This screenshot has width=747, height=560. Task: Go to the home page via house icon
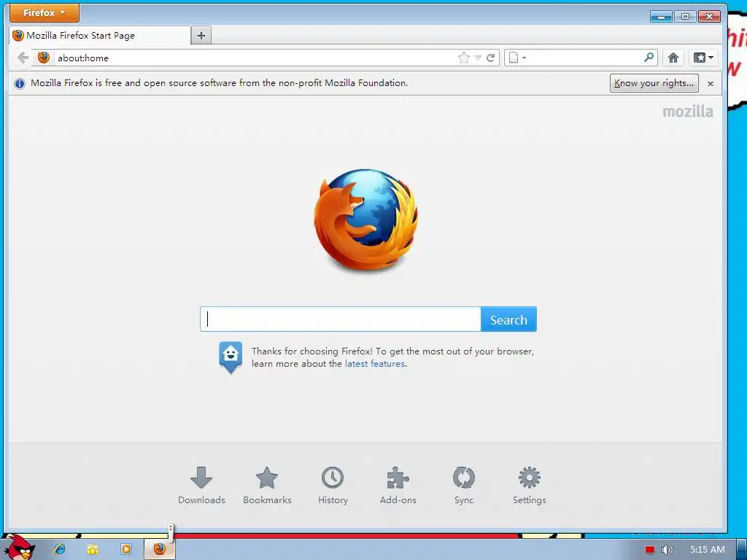coord(673,58)
